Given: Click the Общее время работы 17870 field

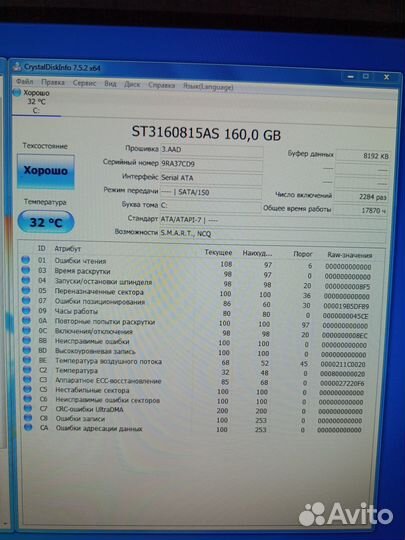Looking at the screenshot, I should pos(361,210).
